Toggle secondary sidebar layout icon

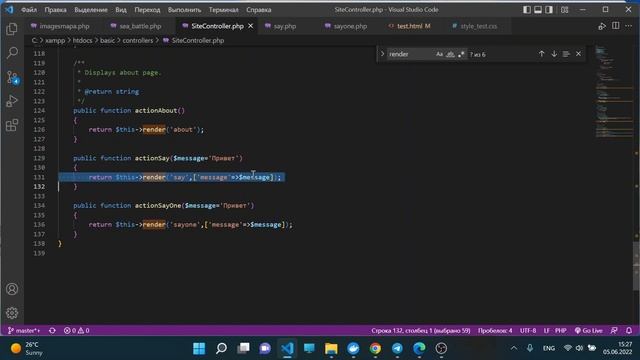click(549, 10)
